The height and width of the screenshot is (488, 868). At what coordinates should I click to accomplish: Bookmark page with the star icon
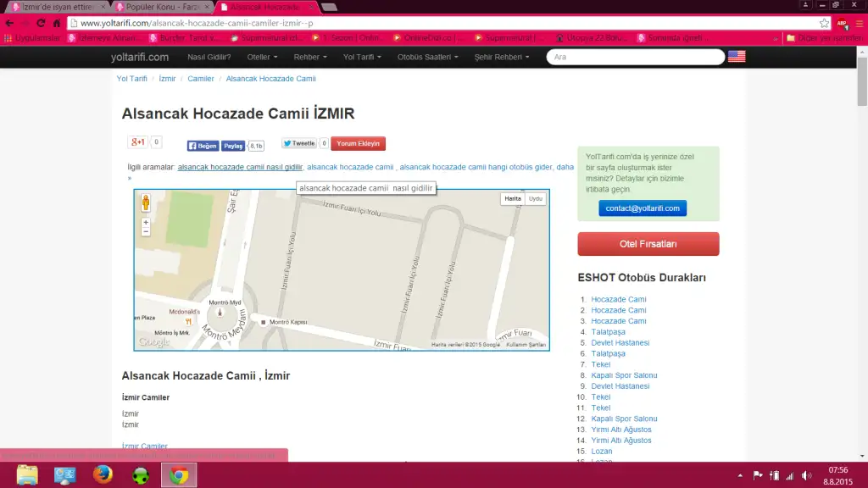click(x=824, y=23)
